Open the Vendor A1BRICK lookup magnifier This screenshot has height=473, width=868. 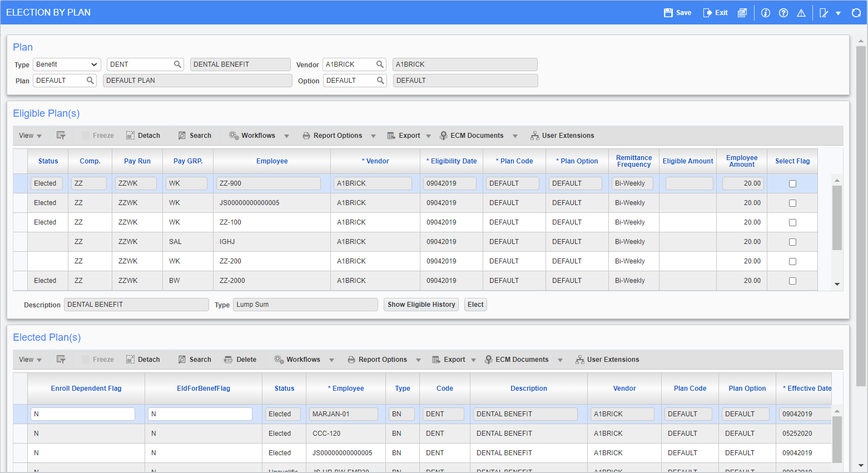click(380, 64)
